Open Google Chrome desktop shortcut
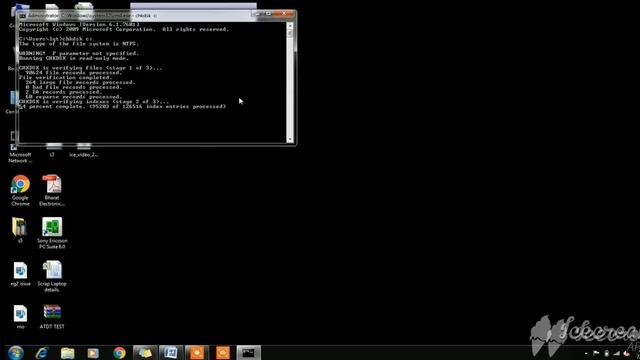640x360 pixels. click(20, 190)
